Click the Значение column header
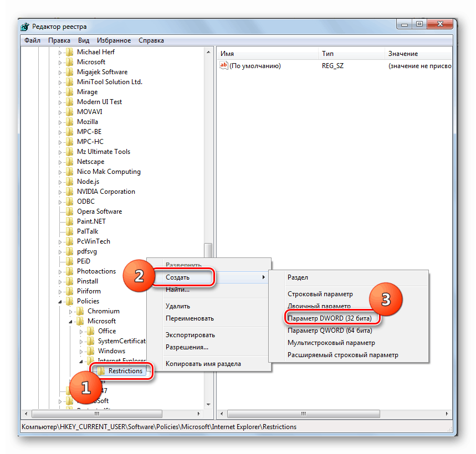 point(418,54)
